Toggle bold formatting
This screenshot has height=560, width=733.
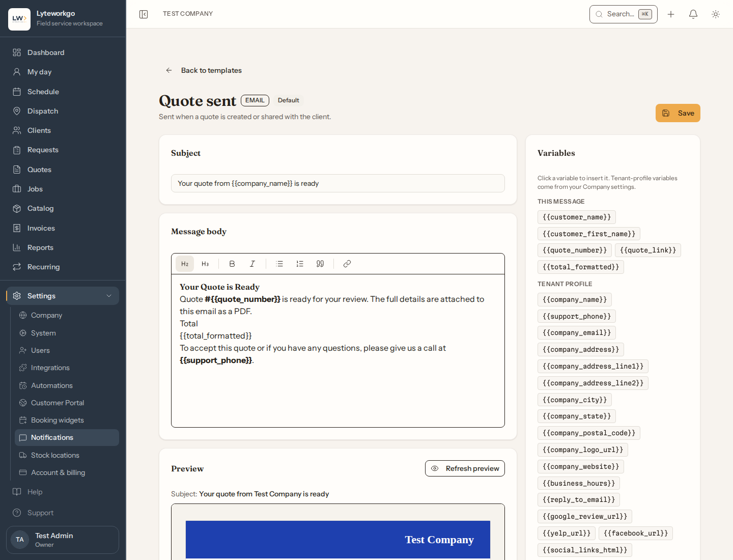coord(232,264)
